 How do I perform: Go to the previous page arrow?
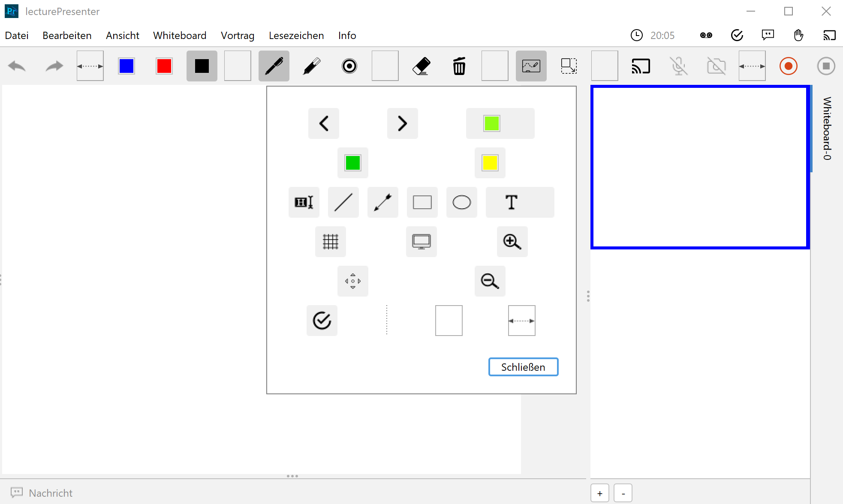pyautogui.click(x=324, y=123)
